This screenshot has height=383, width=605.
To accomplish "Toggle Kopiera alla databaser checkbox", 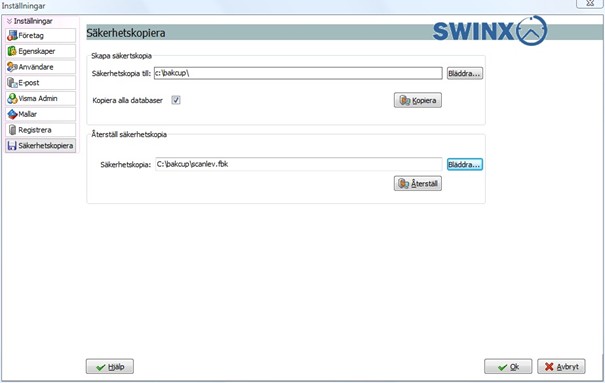I will click(176, 100).
